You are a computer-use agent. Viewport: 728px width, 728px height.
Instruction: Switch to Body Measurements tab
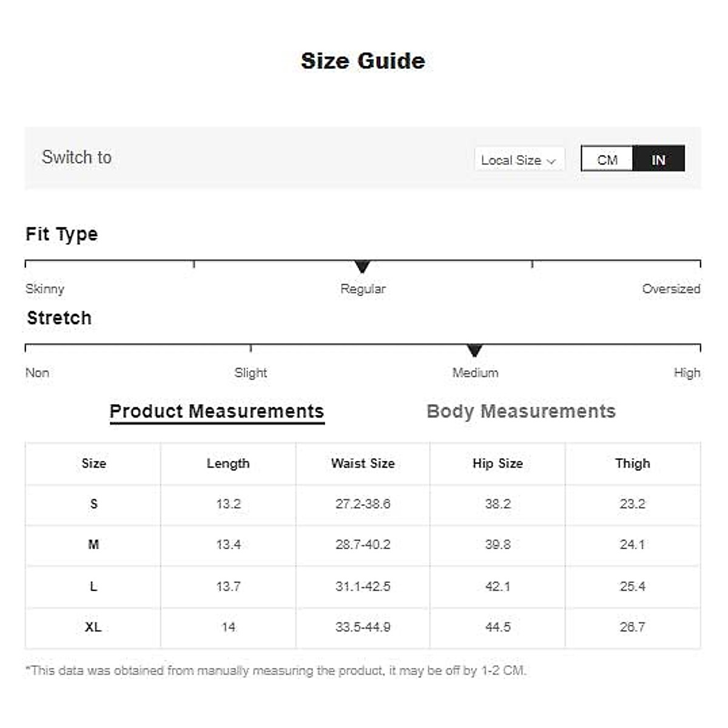[521, 411]
